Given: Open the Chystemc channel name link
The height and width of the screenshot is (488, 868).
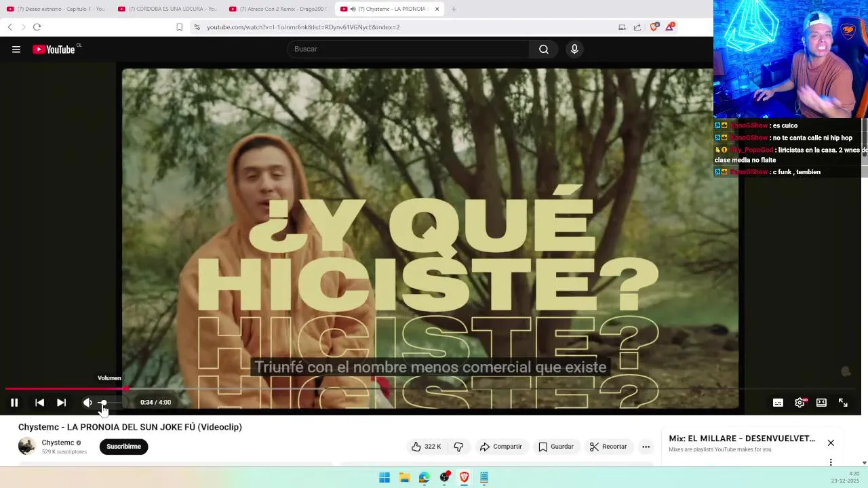Looking at the screenshot, I should click(58, 443).
